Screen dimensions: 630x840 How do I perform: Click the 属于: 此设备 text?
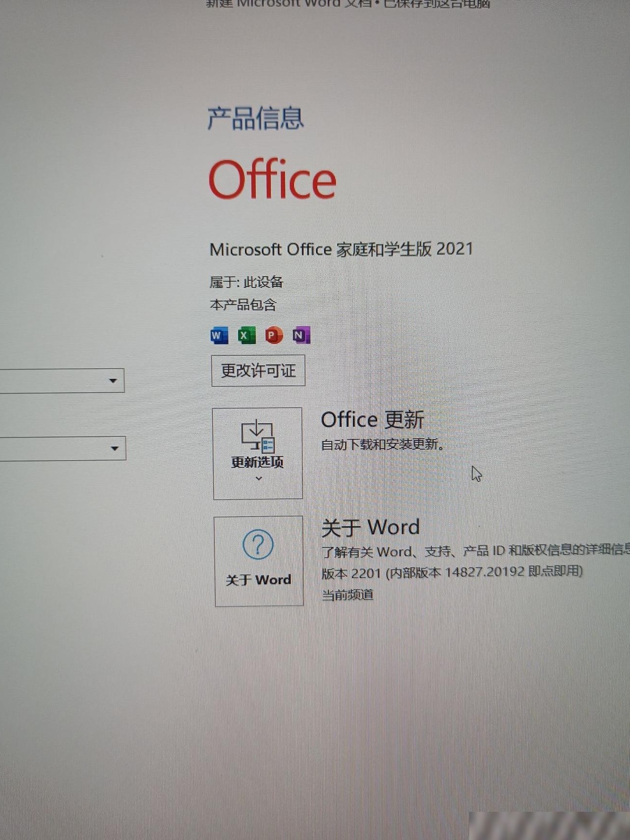[246, 282]
